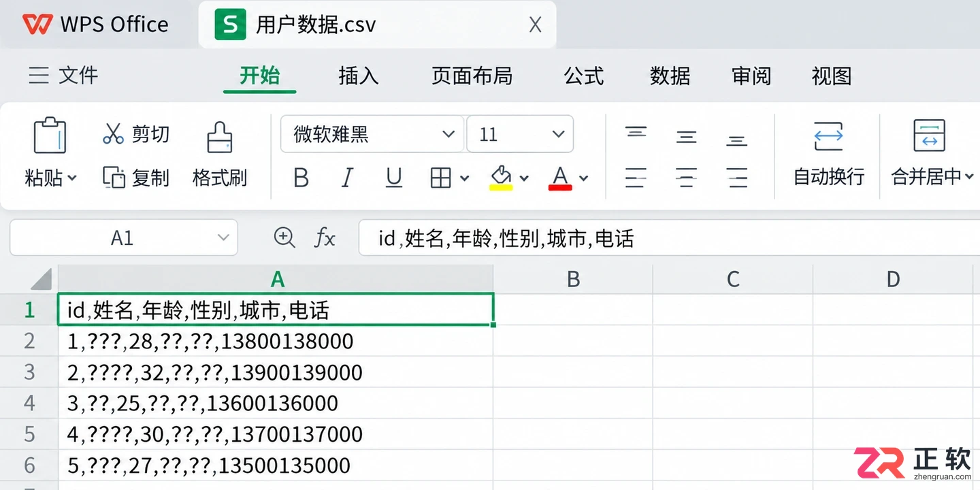Viewport: 980px width, 490px height.
Task: Center text horizontally
Action: [686, 178]
